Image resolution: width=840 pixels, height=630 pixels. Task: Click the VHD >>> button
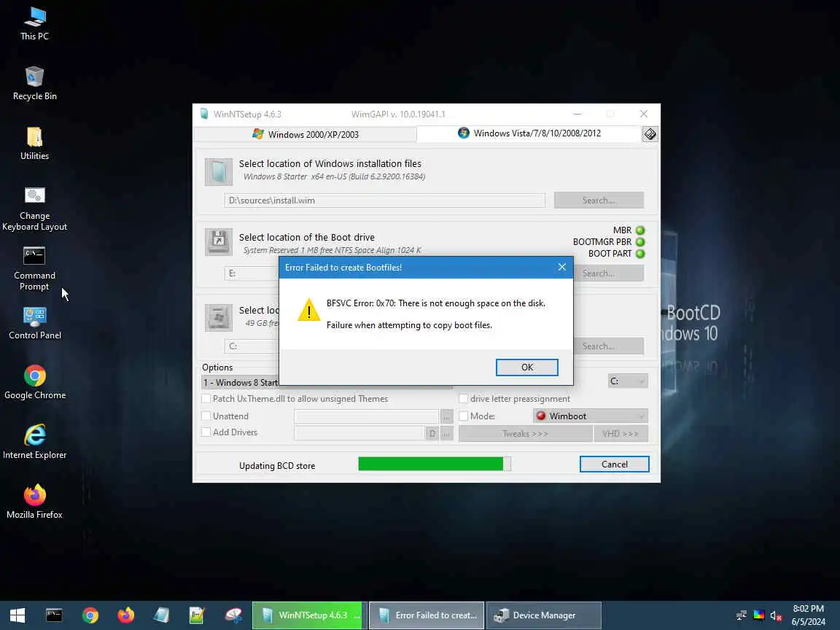pos(621,433)
